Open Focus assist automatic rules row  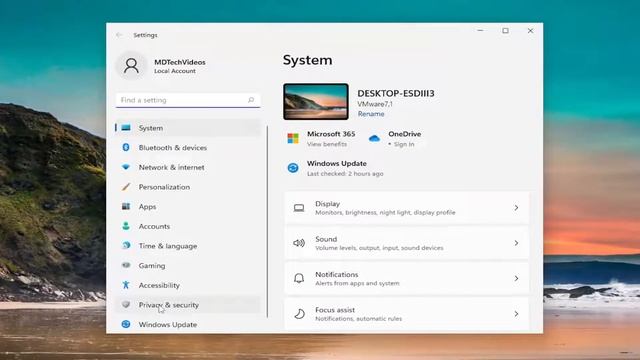click(x=407, y=314)
